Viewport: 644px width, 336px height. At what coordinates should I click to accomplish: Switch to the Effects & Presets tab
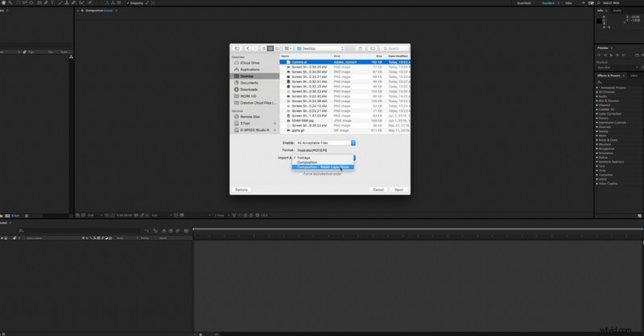click(609, 76)
